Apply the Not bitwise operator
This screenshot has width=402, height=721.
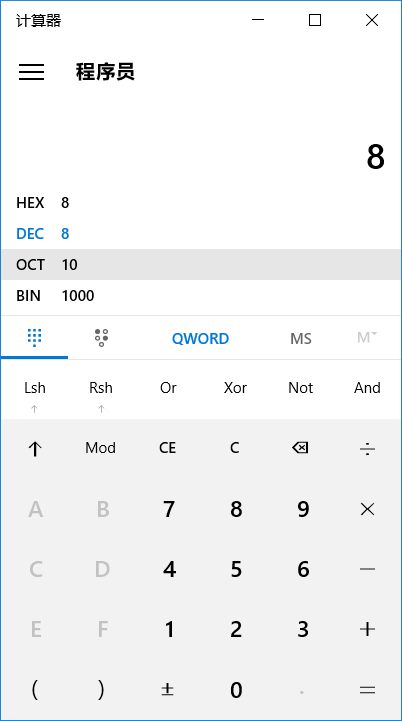301,389
